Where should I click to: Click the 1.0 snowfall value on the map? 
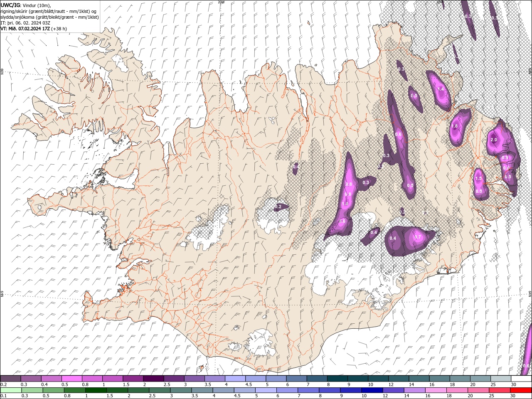point(345,204)
